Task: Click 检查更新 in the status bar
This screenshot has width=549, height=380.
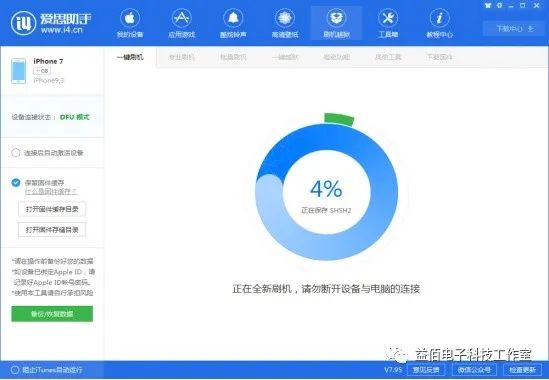Action: pos(522,370)
